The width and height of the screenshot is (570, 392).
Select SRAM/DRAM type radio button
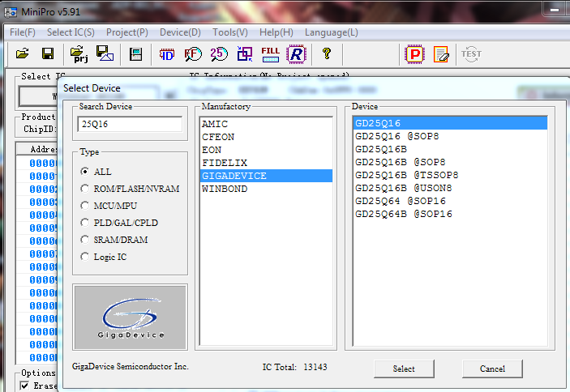tap(84, 240)
